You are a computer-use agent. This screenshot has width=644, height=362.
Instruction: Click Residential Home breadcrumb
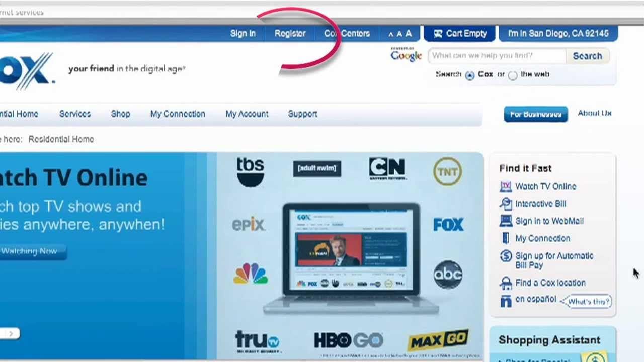(x=61, y=139)
